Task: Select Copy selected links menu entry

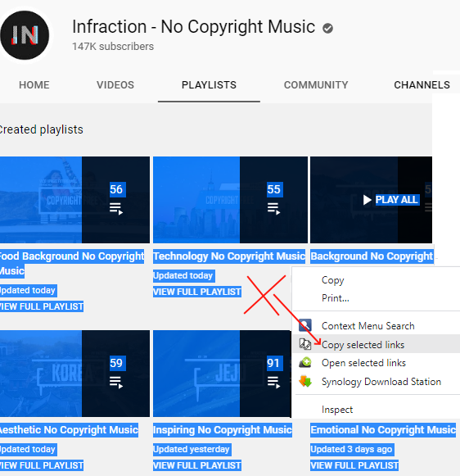Action: [376, 344]
